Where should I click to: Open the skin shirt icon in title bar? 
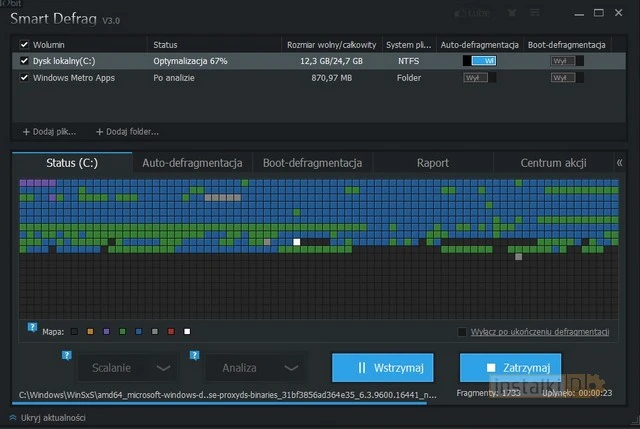[512, 13]
